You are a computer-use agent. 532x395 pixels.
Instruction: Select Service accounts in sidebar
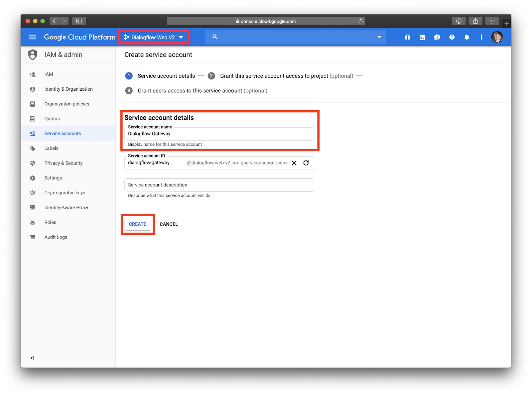(x=68, y=134)
